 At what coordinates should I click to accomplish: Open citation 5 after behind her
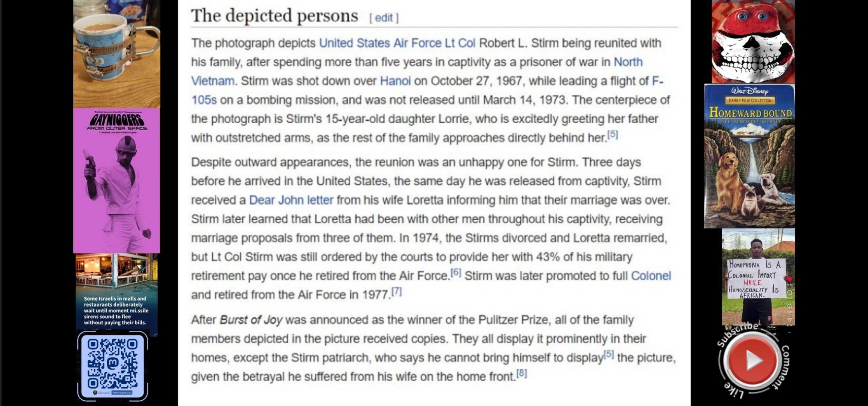click(x=612, y=134)
